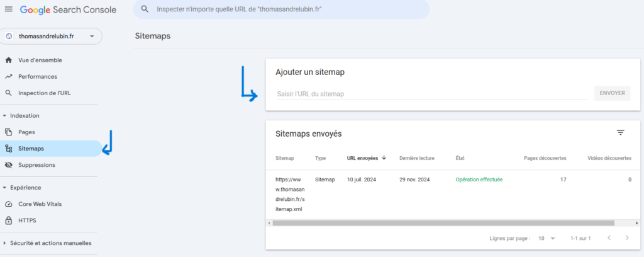Image resolution: width=644 pixels, height=257 pixels.
Task: Click the scrollbar right arrow
Action: (x=637, y=223)
